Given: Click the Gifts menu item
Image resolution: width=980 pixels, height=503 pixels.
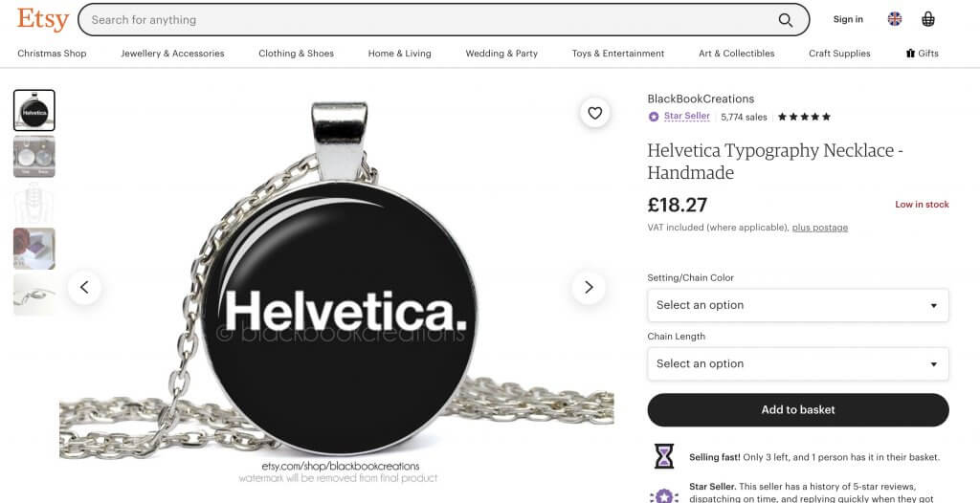Looking at the screenshot, I should 922,54.
